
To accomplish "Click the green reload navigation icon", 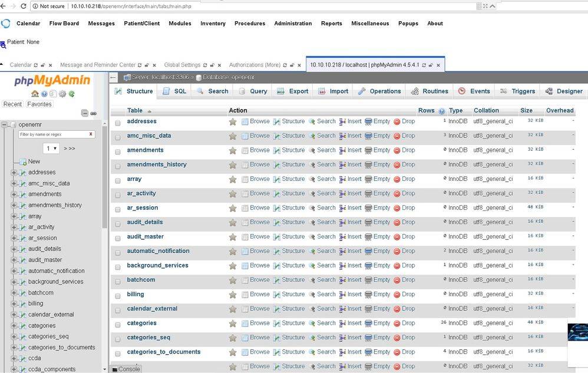I will point(72,94).
